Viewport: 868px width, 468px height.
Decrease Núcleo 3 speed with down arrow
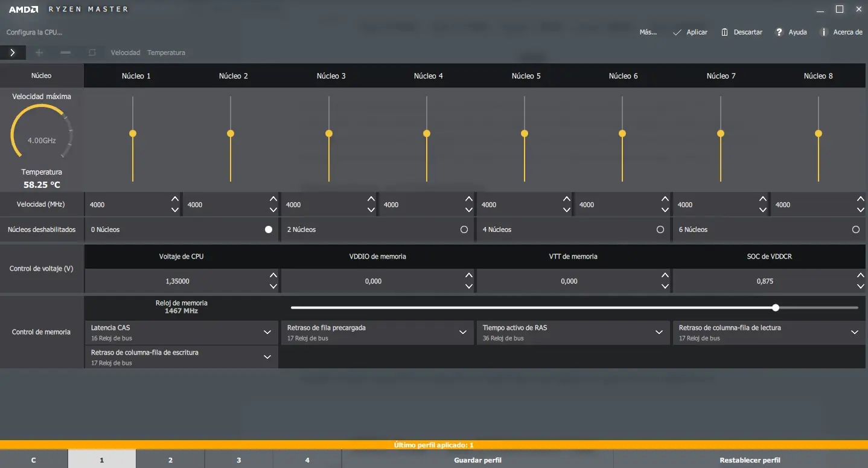pos(371,210)
